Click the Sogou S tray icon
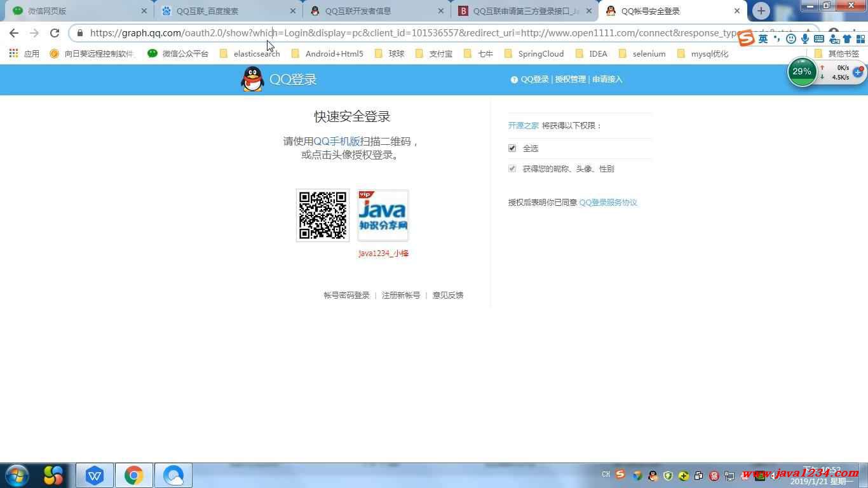Image resolution: width=868 pixels, height=488 pixels. pos(620,475)
